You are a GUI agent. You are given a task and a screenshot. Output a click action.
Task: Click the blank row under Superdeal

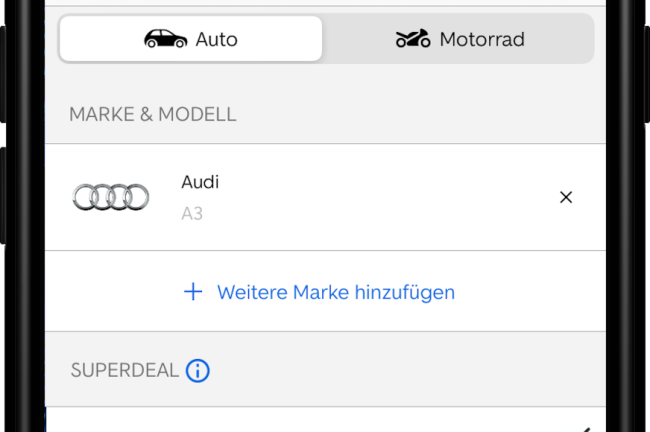click(x=300, y=421)
